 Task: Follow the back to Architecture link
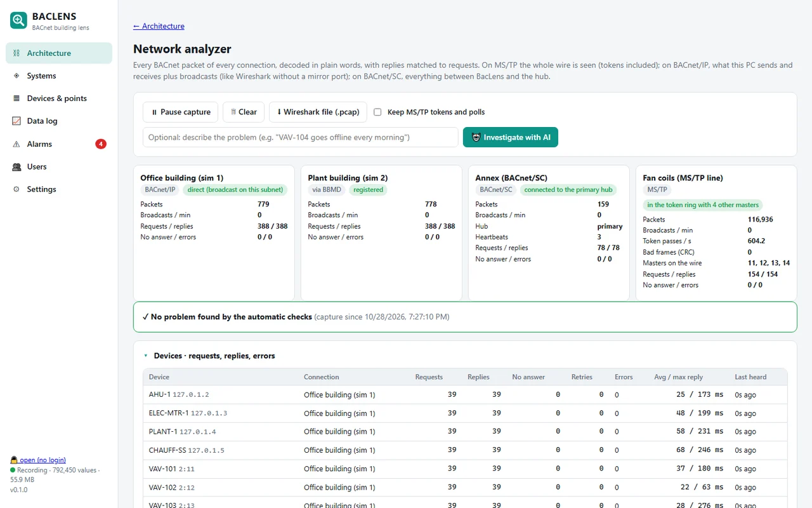click(x=159, y=26)
